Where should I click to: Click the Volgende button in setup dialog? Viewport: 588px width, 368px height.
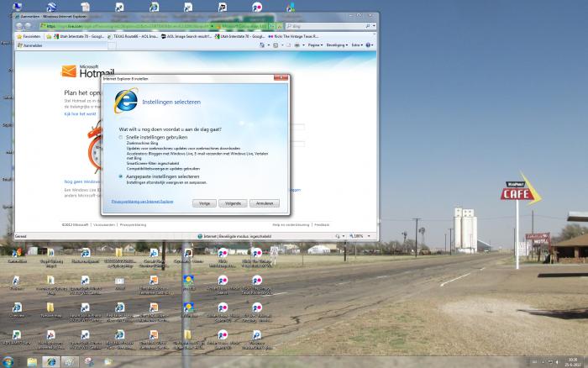(233, 203)
